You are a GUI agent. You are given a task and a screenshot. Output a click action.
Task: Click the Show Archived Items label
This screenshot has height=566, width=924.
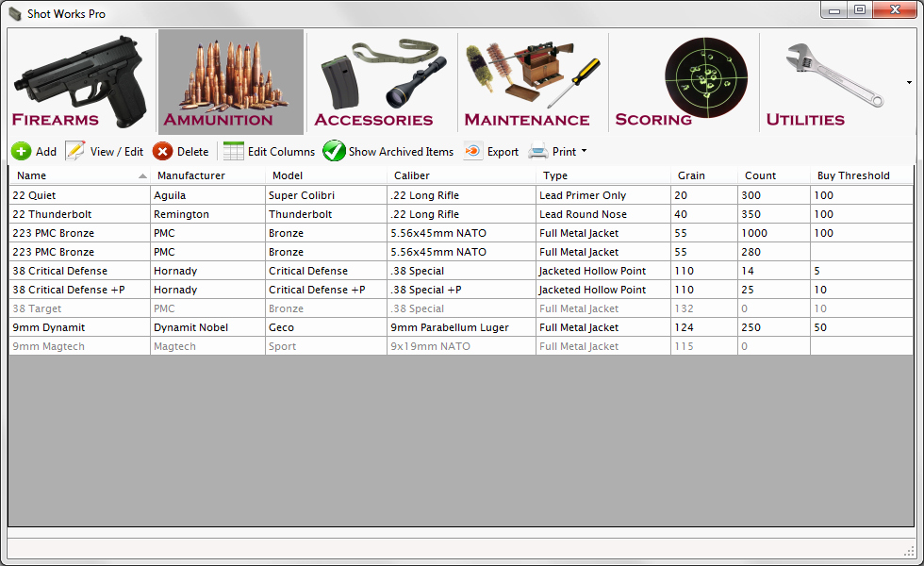(401, 152)
